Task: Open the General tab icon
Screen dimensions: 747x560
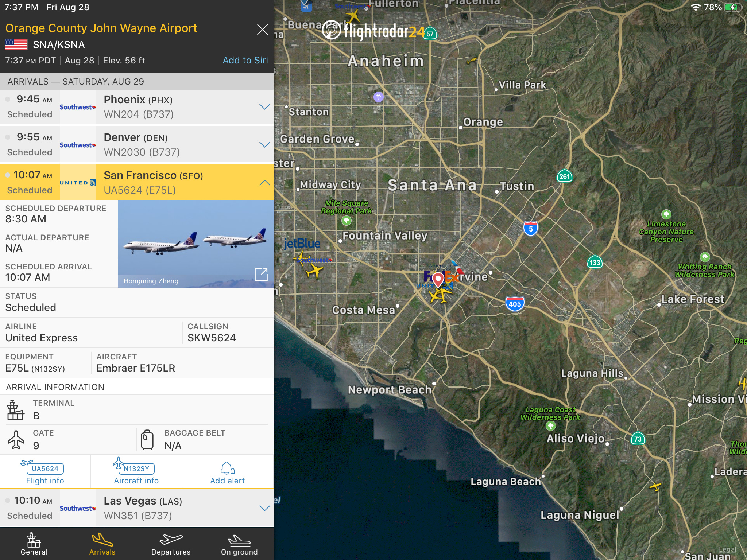Action: tap(34, 540)
